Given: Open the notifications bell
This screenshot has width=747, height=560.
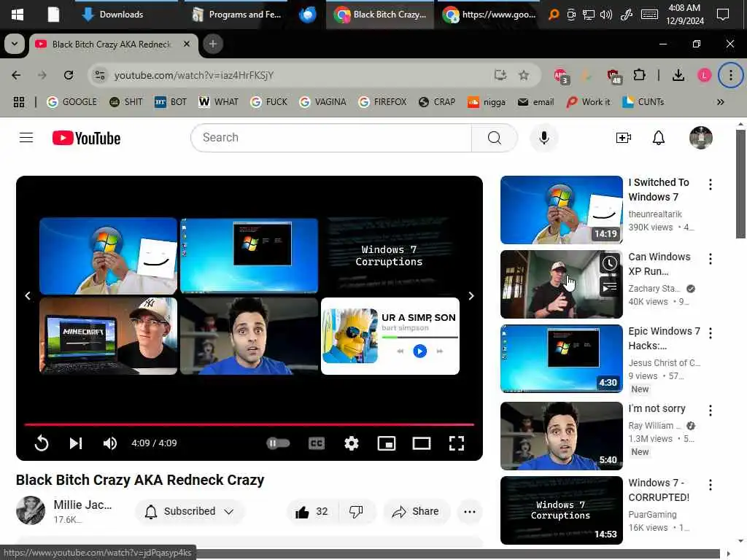Looking at the screenshot, I should (x=659, y=138).
